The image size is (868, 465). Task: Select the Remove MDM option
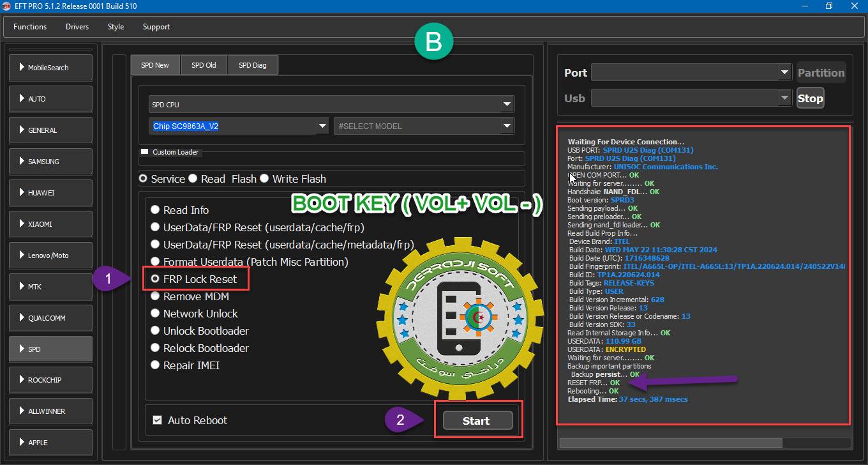coord(155,296)
